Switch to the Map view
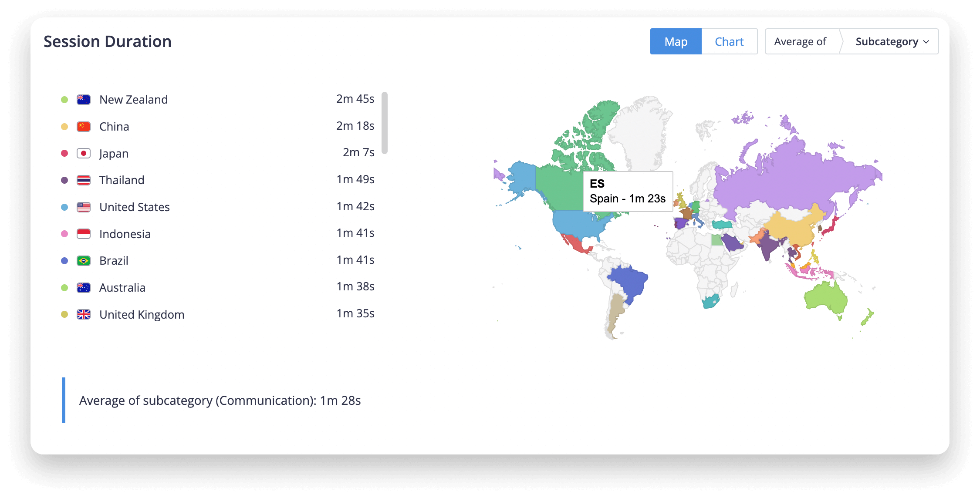This screenshot has height=498, width=980. 676,41
